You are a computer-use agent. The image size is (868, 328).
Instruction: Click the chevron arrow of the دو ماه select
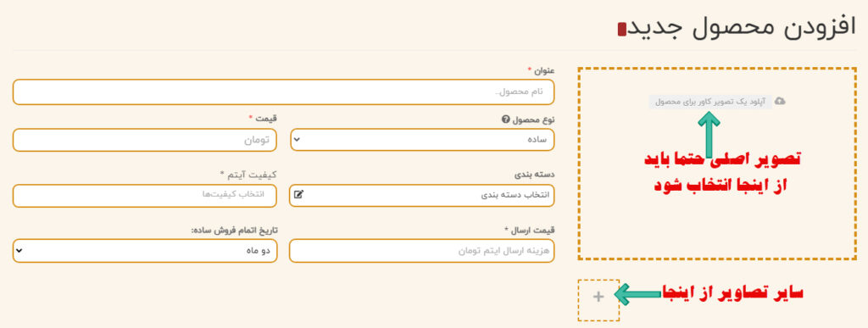pyautogui.click(x=19, y=251)
